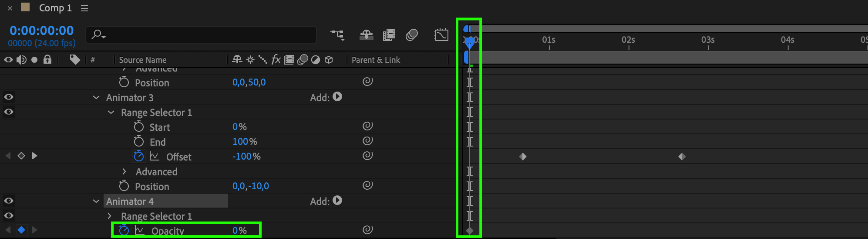This screenshot has height=239, width=868.
Task: Open the Add menu for Animator 3
Action: coord(337,97)
